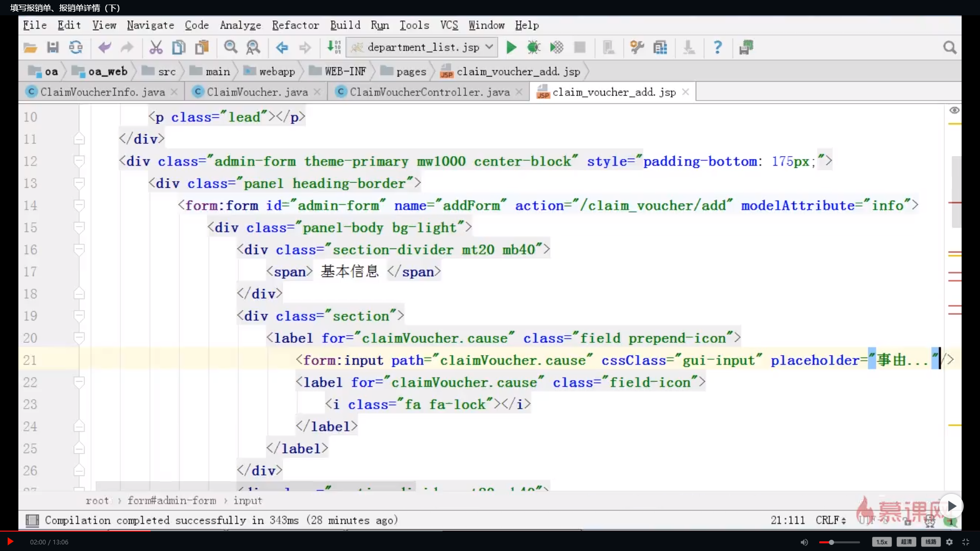Open Find with the magnifier icon
The width and height of the screenshot is (980, 551).
(231, 48)
